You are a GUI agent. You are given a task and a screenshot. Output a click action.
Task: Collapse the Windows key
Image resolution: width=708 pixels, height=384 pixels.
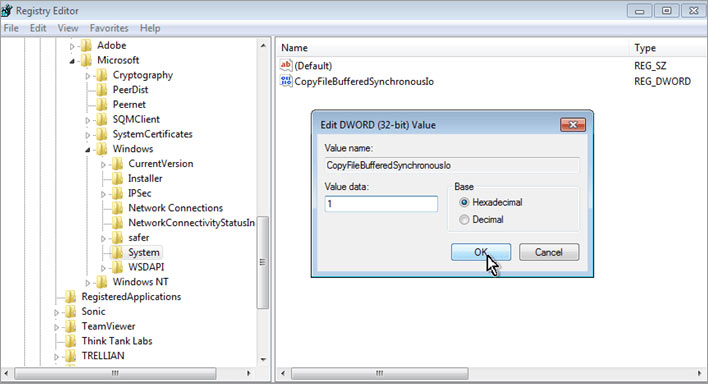(x=88, y=150)
